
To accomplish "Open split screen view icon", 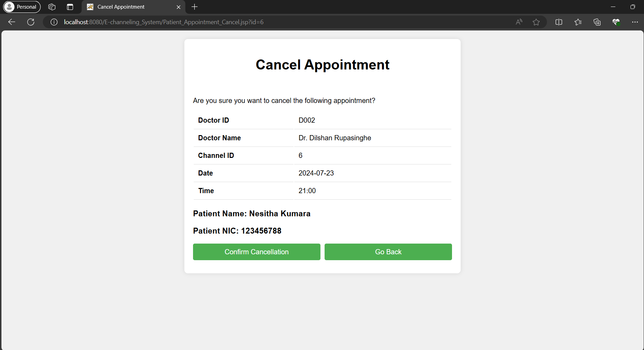I will tap(559, 22).
